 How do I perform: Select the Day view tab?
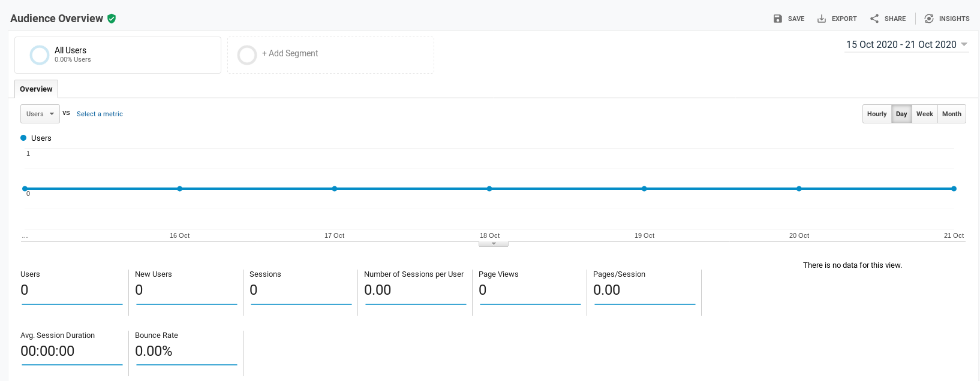(901, 114)
